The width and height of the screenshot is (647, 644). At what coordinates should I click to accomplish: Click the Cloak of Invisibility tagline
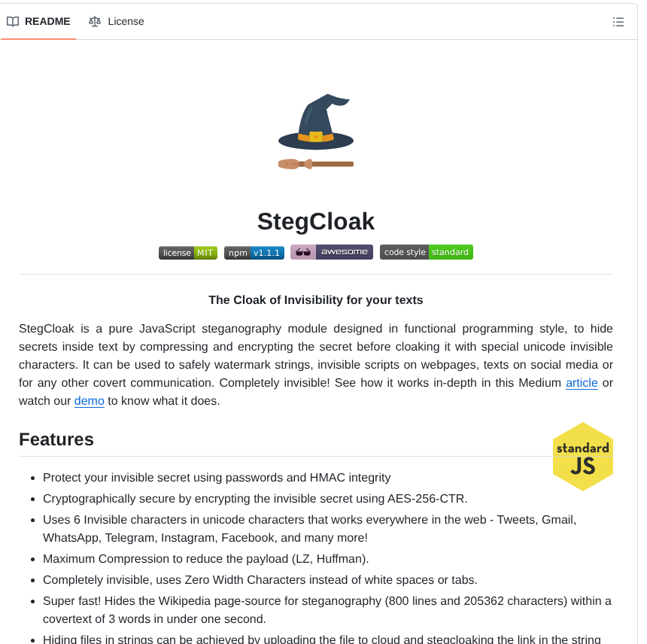pos(315,299)
